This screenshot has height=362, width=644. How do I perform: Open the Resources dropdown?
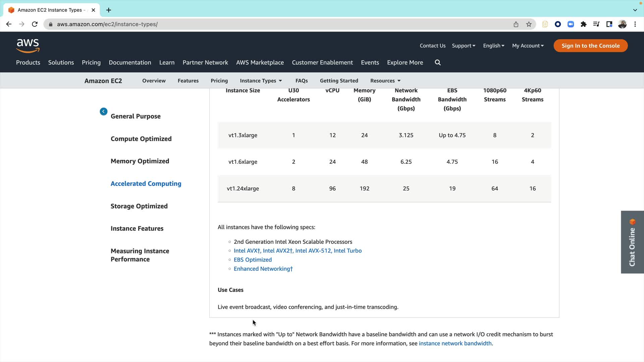click(385, 81)
